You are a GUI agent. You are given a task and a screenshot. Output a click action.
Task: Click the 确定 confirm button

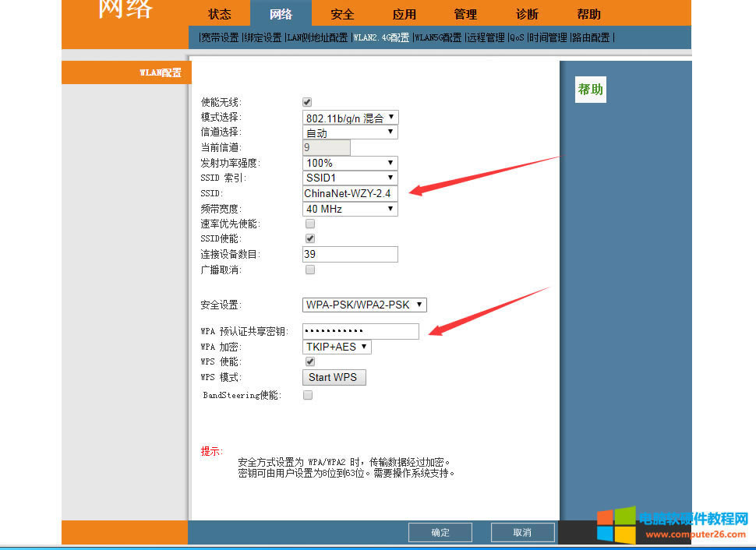tap(440, 532)
